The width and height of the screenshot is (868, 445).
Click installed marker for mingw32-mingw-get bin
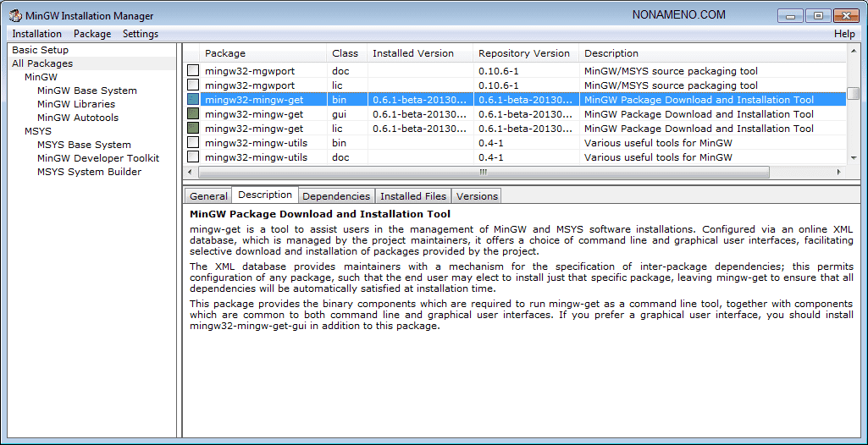point(193,100)
